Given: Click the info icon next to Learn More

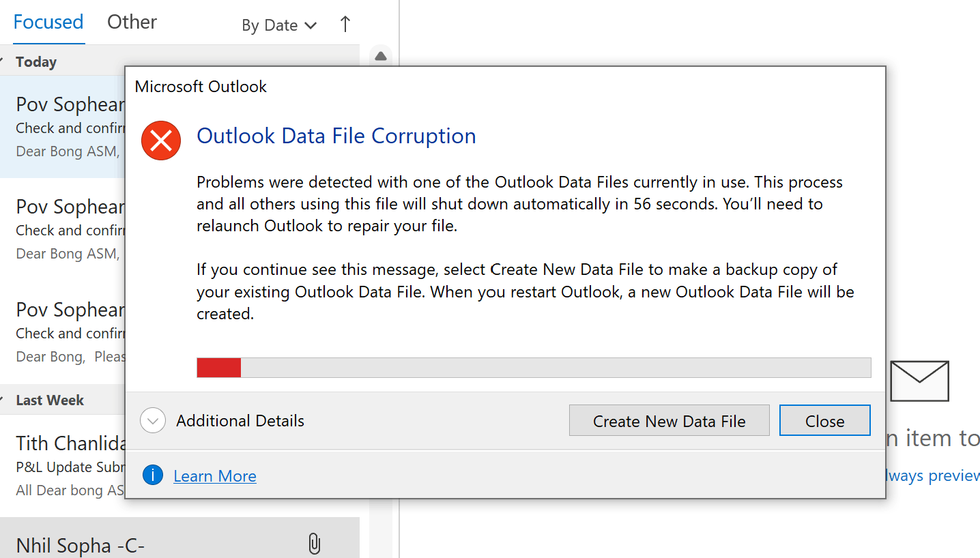Looking at the screenshot, I should pos(153,475).
